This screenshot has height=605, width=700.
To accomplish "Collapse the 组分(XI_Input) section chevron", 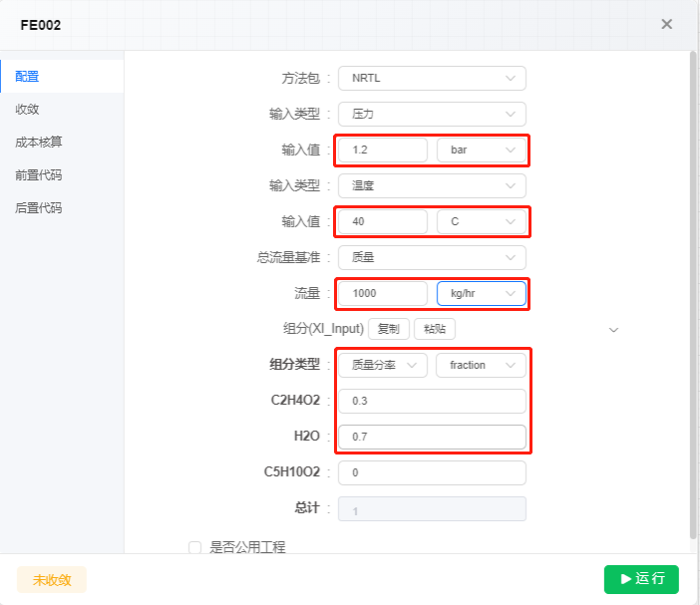I will 614,330.
